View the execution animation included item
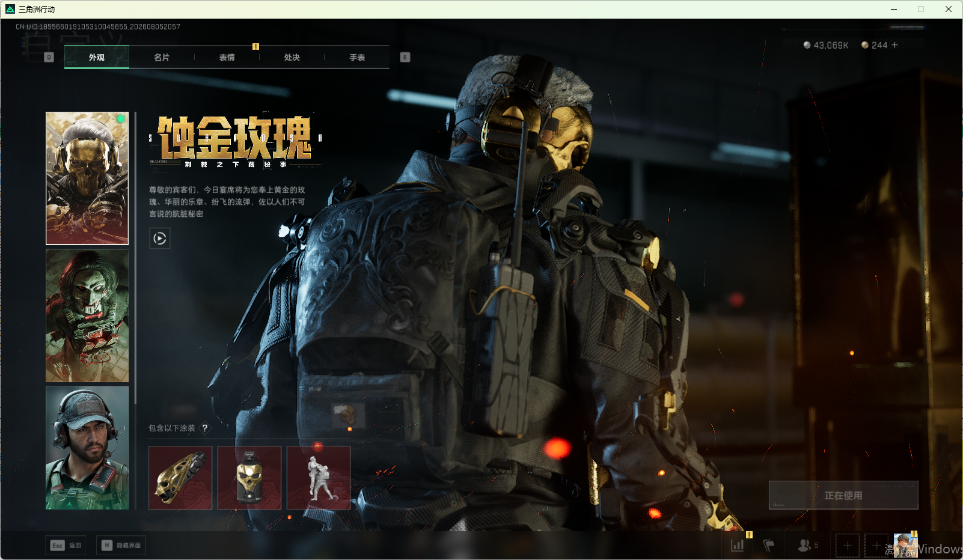 pyautogui.click(x=319, y=478)
